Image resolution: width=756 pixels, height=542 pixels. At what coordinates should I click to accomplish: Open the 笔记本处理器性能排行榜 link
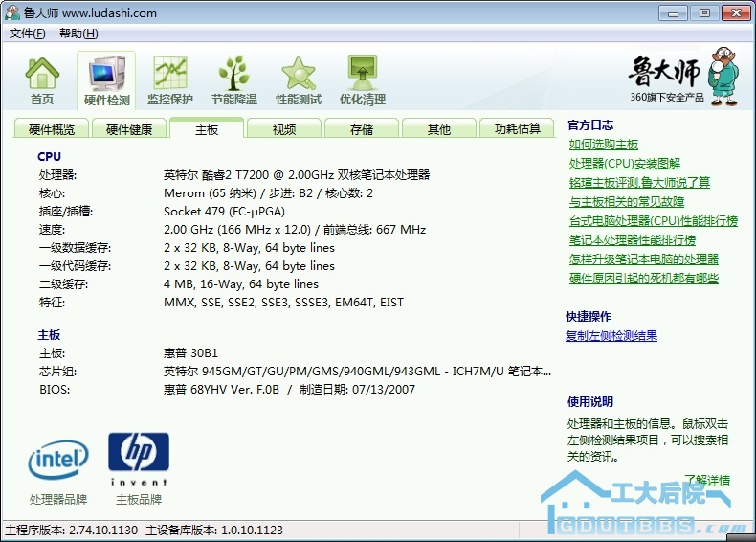click(633, 239)
